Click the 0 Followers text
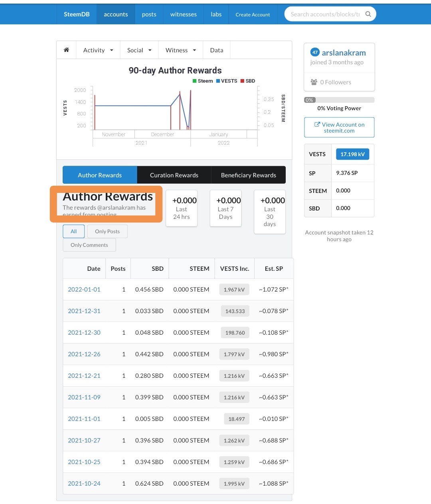The width and height of the screenshot is (431, 504). pos(336,82)
